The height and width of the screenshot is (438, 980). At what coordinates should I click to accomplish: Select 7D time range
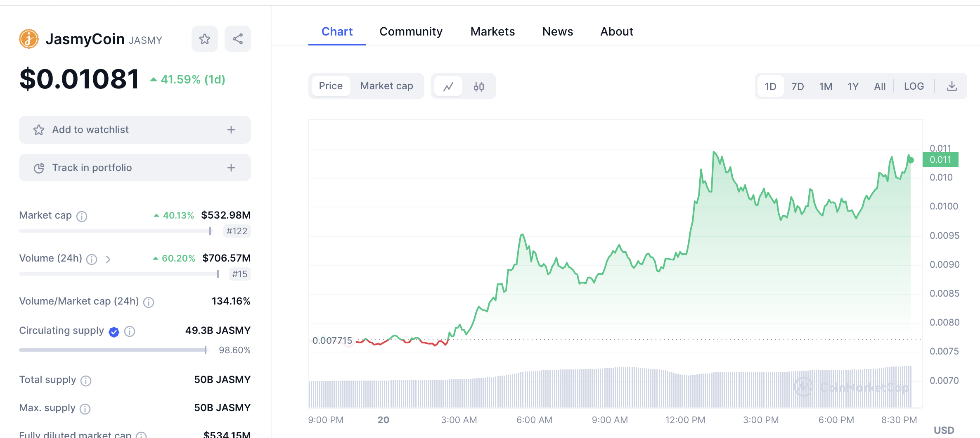[x=798, y=86]
